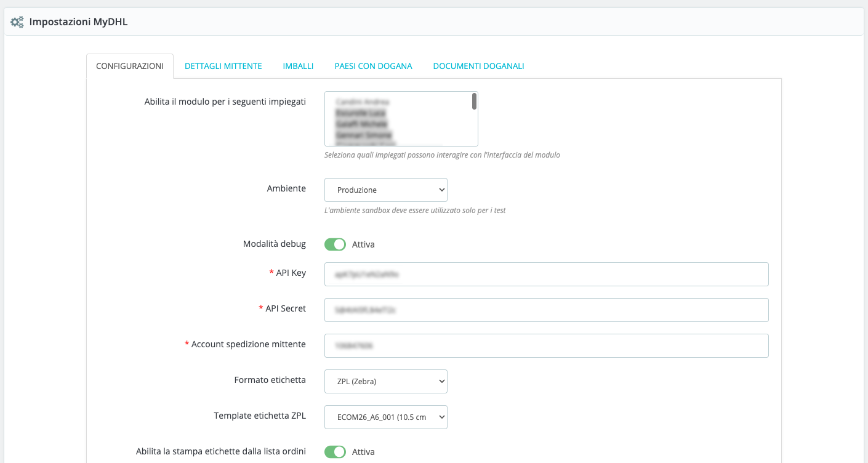
Task: Switch to Paesi con Dogana tab
Action: pyautogui.click(x=373, y=66)
